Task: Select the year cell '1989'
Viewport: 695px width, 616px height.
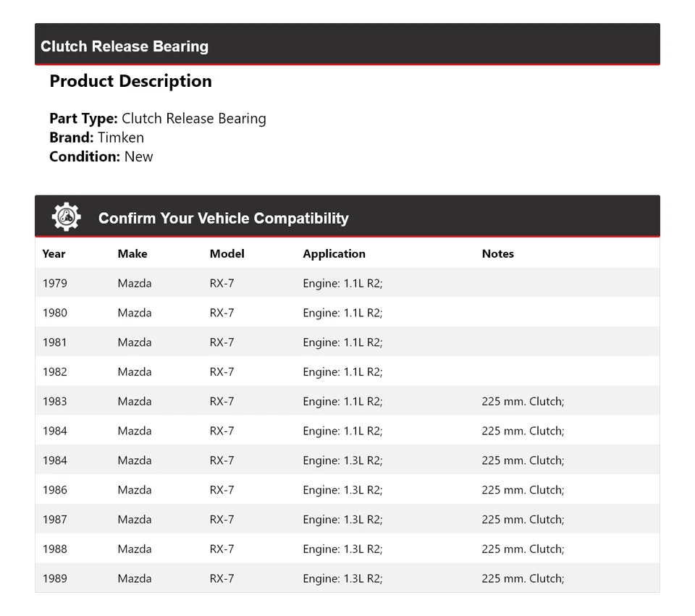Action: tap(55, 579)
